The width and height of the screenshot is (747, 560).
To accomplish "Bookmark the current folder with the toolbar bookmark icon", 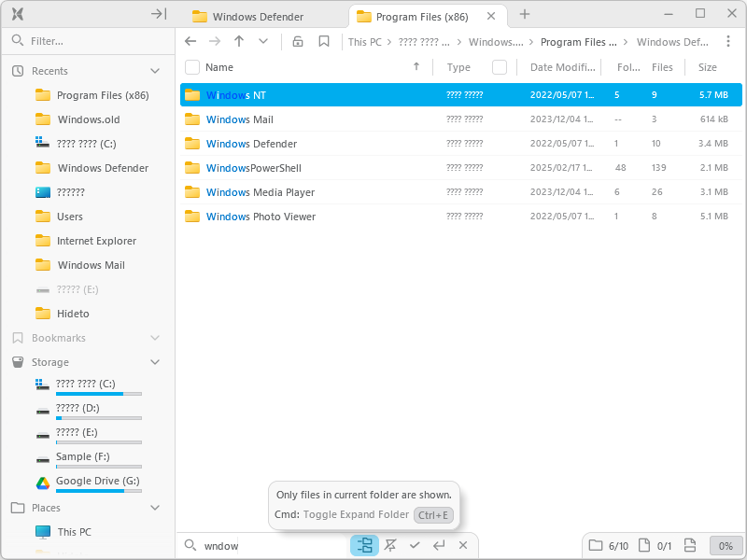I will tap(324, 41).
